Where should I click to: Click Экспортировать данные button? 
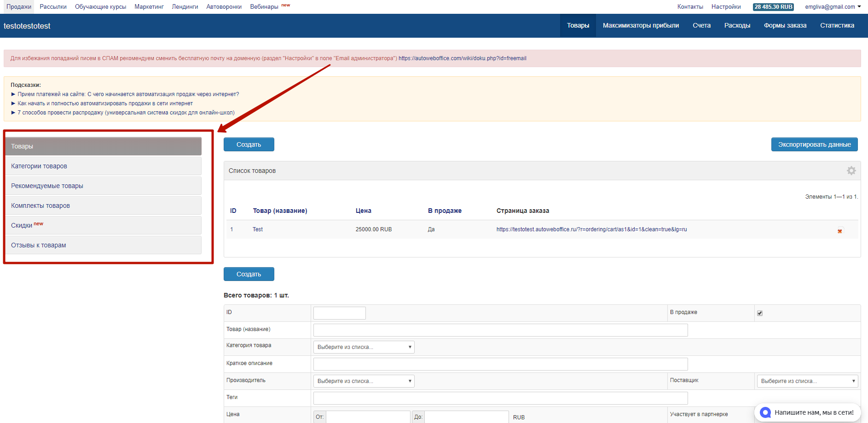click(x=814, y=144)
